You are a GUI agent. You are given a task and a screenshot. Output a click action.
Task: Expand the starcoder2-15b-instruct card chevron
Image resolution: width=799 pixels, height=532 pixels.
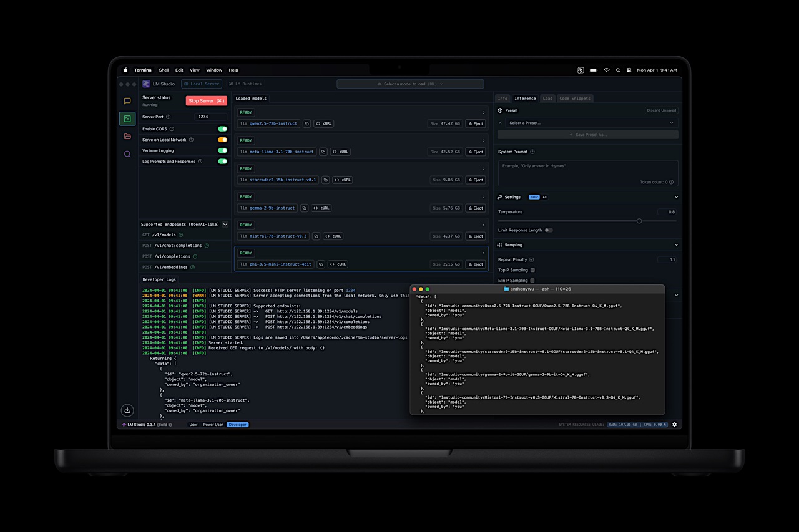(483, 169)
